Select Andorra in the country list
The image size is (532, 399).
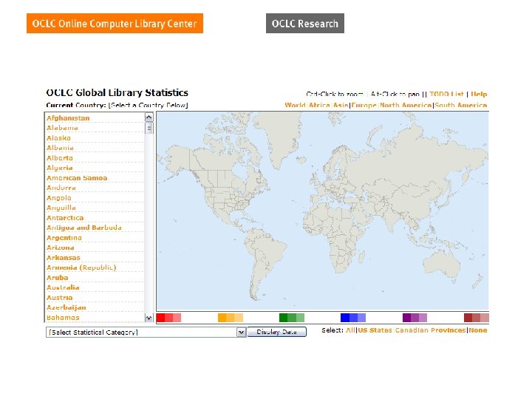tap(61, 188)
